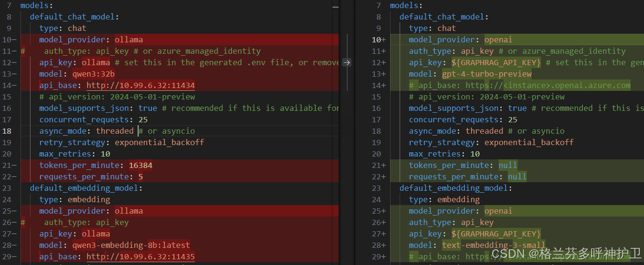Click the 'gpt-4-turbo-preview' model value
The width and height of the screenshot is (644, 265).
(x=487, y=74)
